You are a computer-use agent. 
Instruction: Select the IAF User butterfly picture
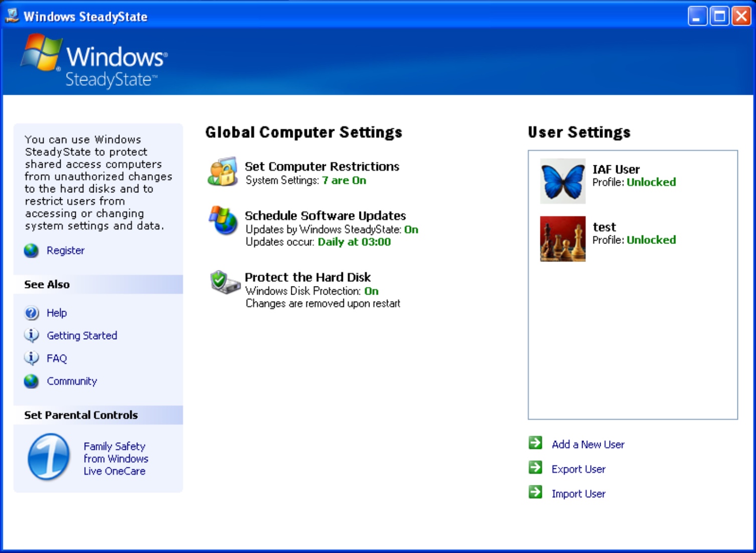[562, 181]
